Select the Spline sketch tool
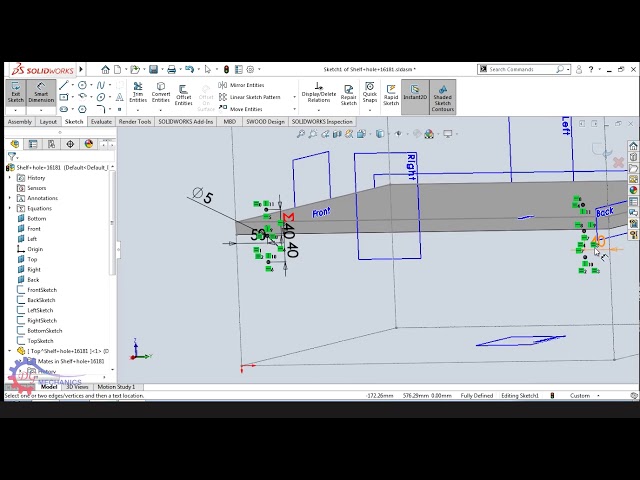The width and height of the screenshot is (640, 480). [x=101, y=85]
